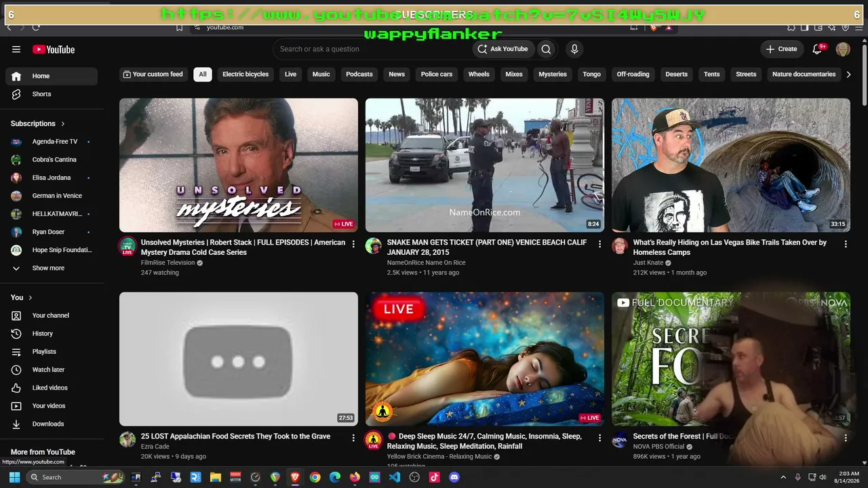Open more options for Las Vegas Bike Trails video
868x488 pixels.
(x=846, y=244)
